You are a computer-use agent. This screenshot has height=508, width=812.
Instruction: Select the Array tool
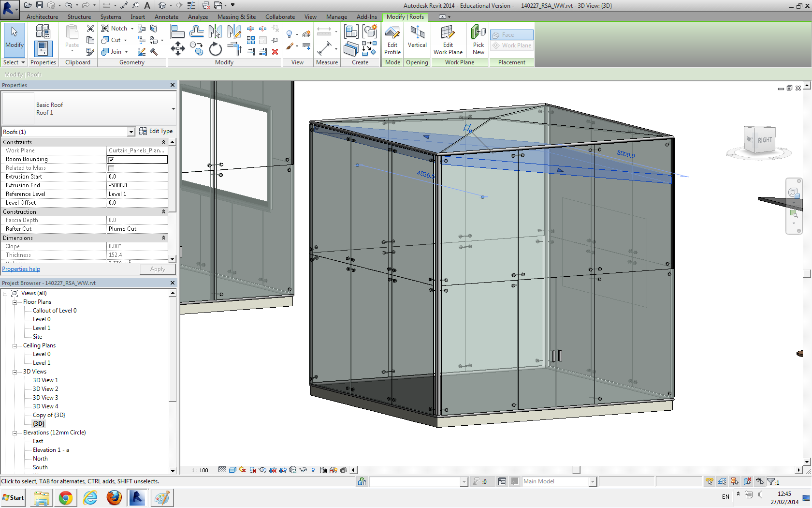[251, 40]
